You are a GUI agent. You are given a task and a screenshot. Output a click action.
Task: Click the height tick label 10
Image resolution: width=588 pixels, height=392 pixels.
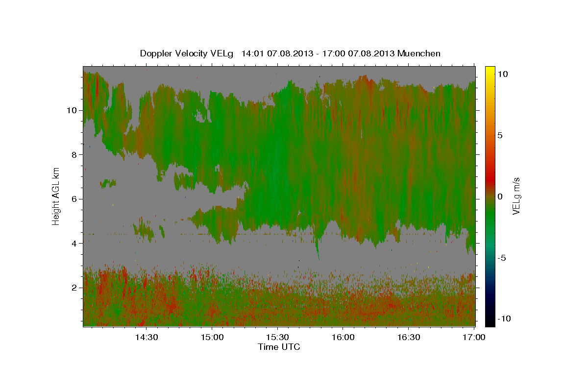pyautogui.click(x=72, y=110)
